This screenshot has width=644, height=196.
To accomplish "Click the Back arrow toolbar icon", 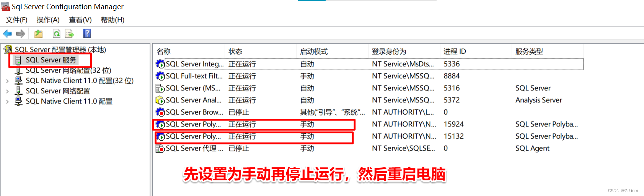I will (x=7, y=34).
